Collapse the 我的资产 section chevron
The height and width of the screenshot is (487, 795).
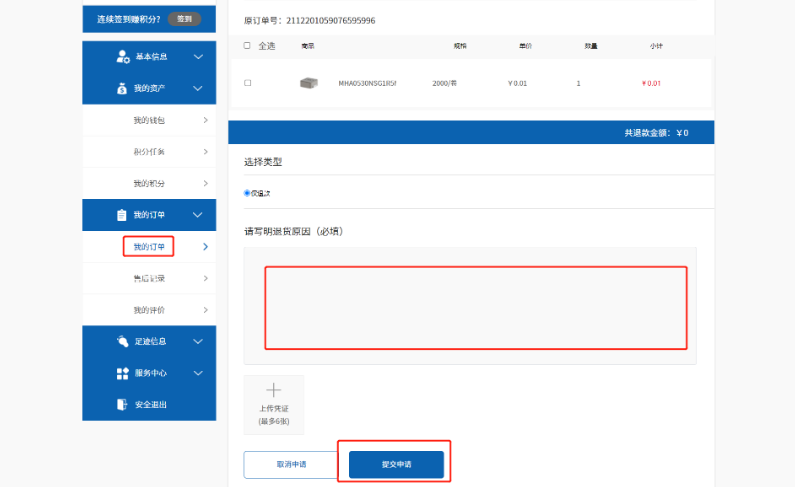[198, 88]
